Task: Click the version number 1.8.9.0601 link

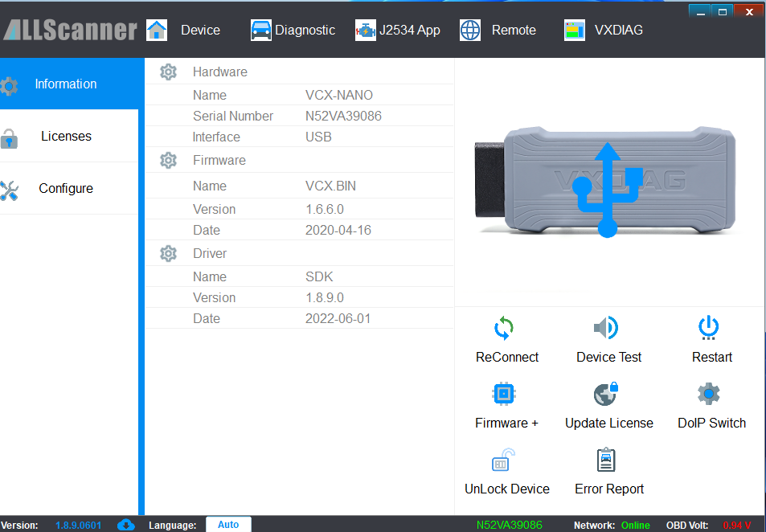Action: pyautogui.click(x=78, y=526)
